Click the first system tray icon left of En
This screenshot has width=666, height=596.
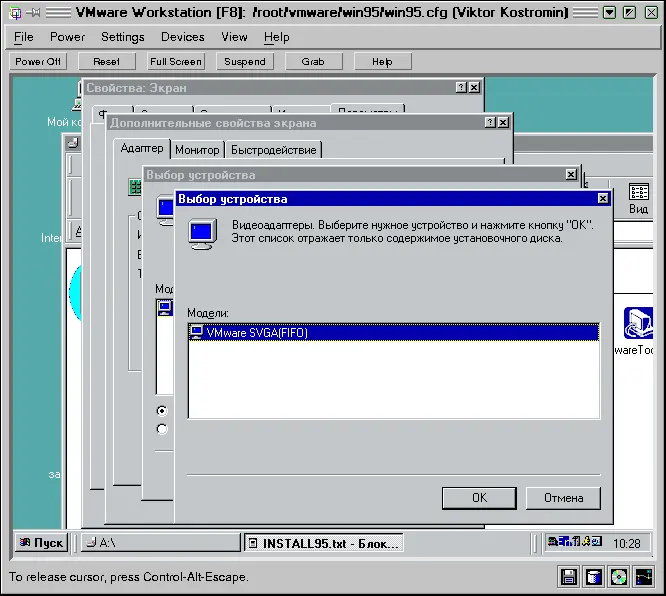click(553, 541)
